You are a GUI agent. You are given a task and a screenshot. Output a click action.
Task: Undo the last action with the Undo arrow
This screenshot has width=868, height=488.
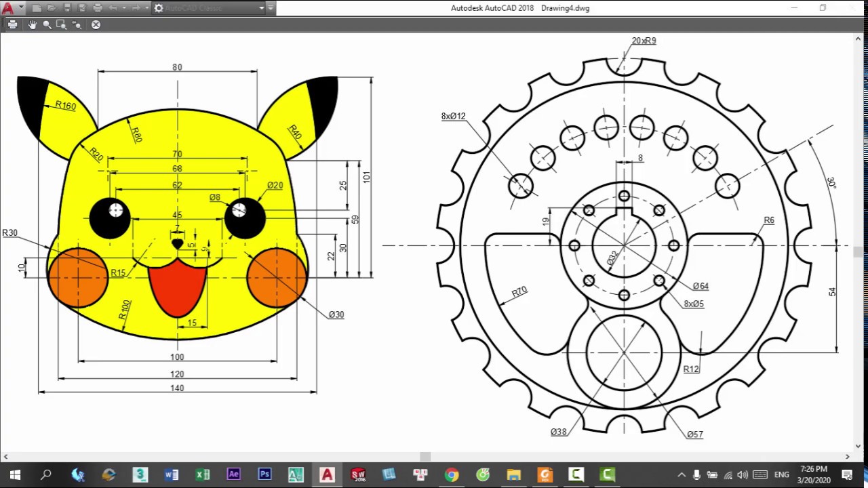pyautogui.click(x=113, y=8)
